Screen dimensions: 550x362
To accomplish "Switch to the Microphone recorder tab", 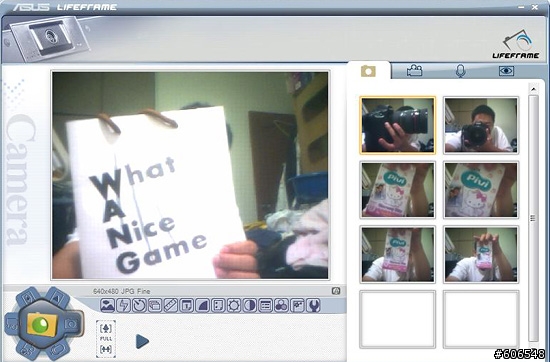I will click(461, 71).
